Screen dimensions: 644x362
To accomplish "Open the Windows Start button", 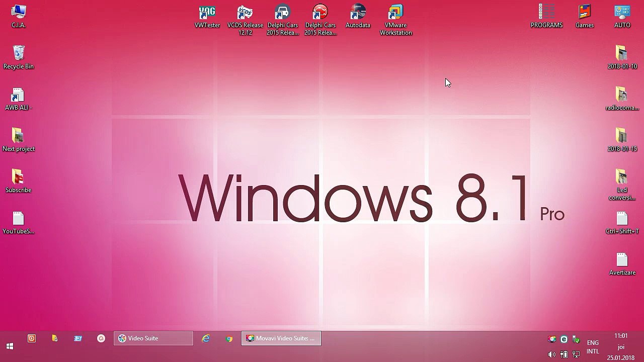I will click(x=10, y=346).
